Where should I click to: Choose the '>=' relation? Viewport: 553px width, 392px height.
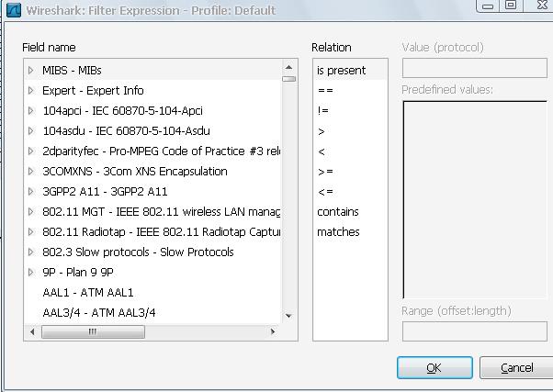coord(325,172)
